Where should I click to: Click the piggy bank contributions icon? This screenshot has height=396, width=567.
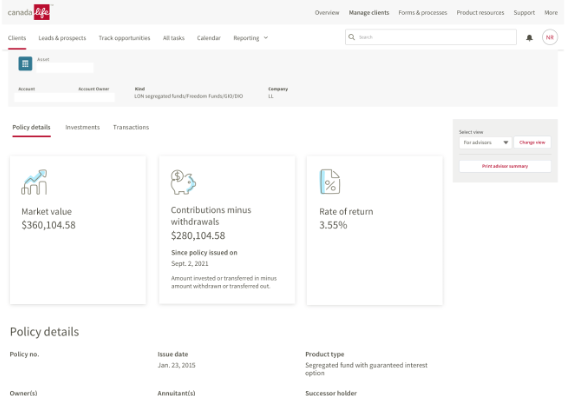(183, 182)
